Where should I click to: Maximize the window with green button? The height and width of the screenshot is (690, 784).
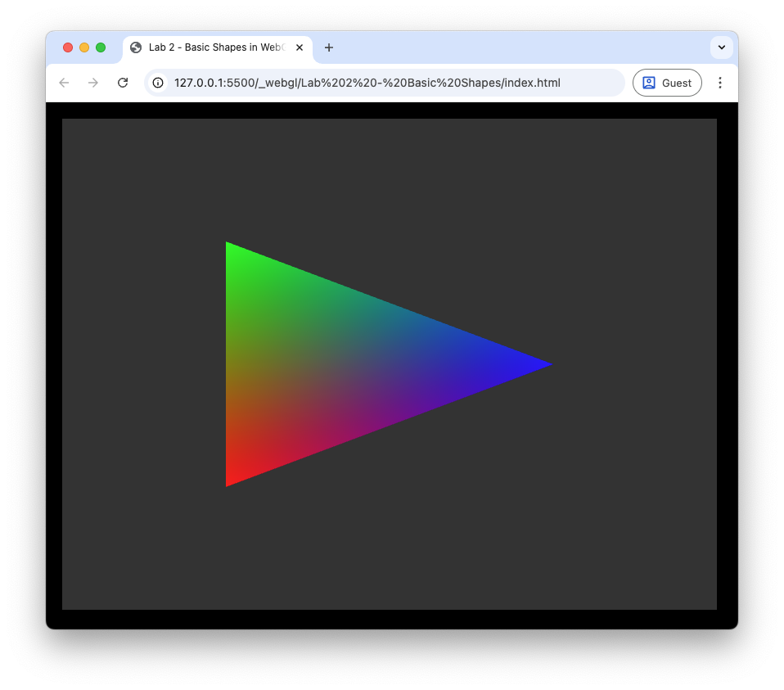tap(101, 47)
